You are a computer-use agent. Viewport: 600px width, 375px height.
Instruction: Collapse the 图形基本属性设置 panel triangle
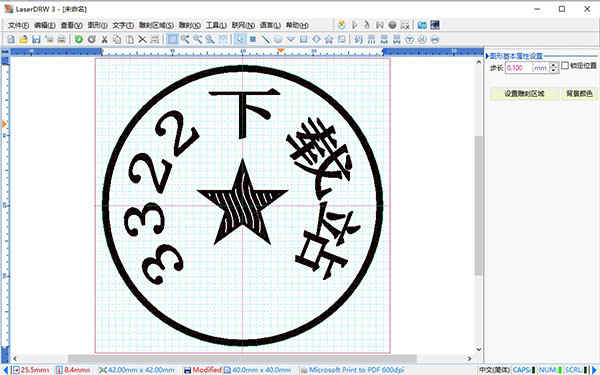[x=488, y=56]
